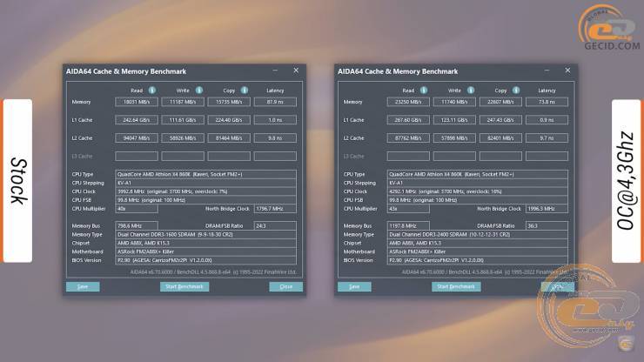The width and height of the screenshot is (644, 362).
Task: Click the Read info icon in Stock window
Action: (x=152, y=90)
